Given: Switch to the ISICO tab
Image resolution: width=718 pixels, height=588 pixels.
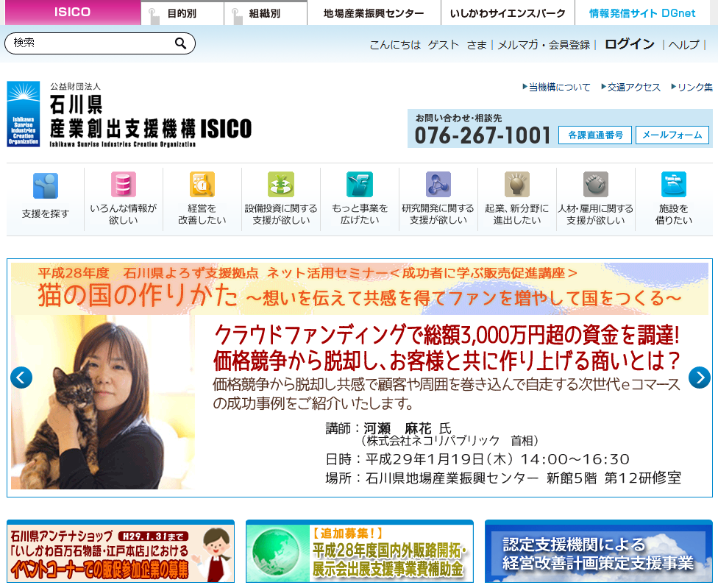Looking at the screenshot, I should [x=72, y=13].
